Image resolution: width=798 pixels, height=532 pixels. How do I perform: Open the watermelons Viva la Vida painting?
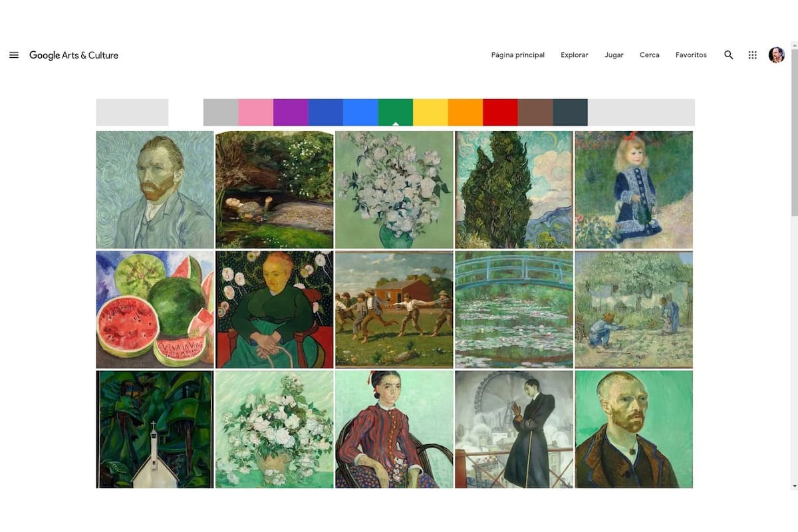pyautogui.click(x=155, y=309)
